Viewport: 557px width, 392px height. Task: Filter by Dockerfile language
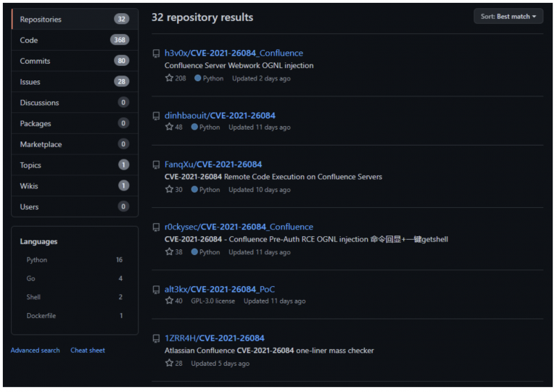(x=41, y=316)
